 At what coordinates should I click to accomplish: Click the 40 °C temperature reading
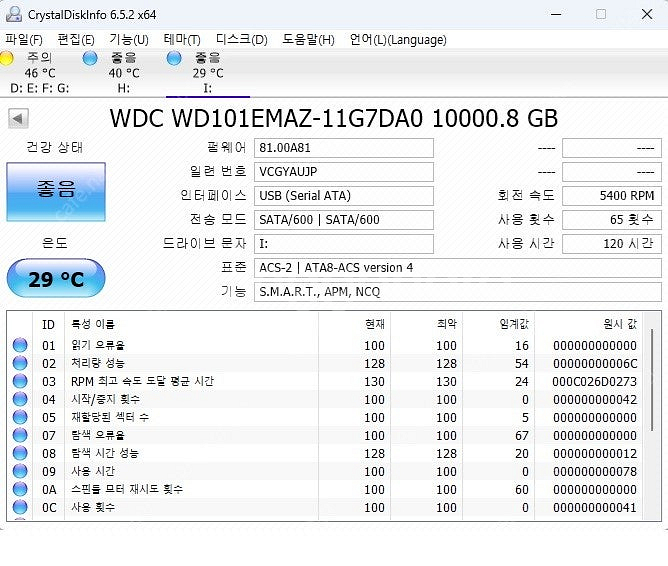(124, 73)
